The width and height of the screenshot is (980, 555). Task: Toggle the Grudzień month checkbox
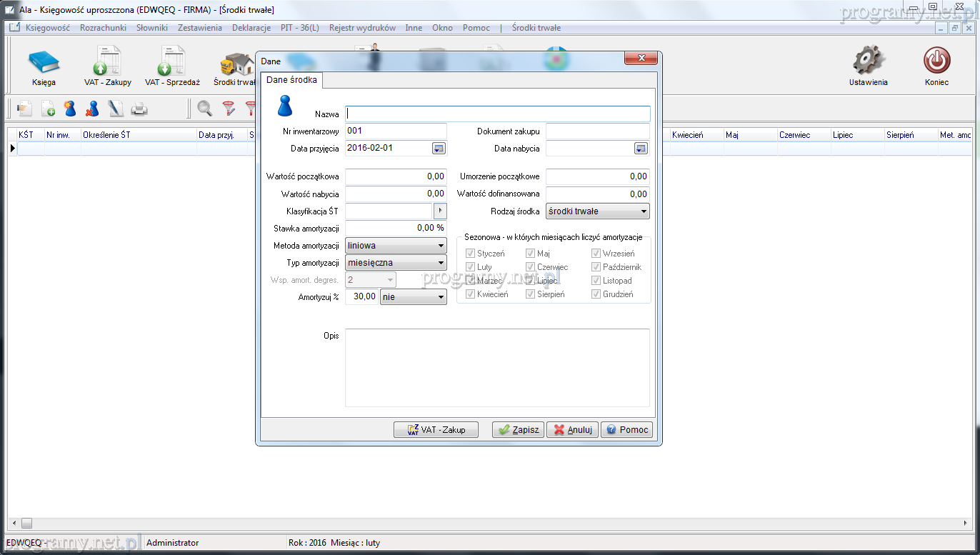[x=596, y=294]
